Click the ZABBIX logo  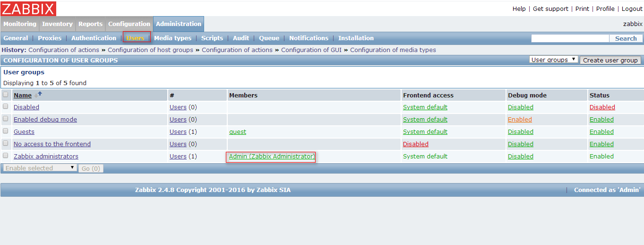[x=28, y=9]
